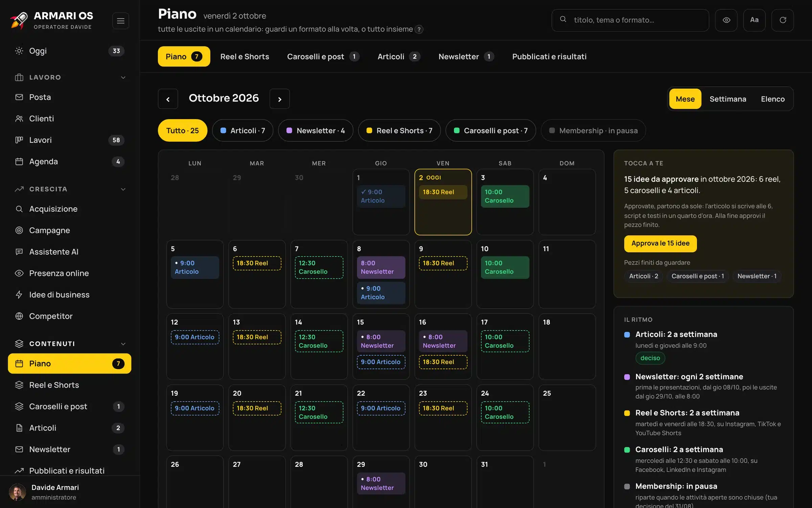Switch to Caroselli e post top tab
The height and width of the screenshot is (508, 812).
click(x=323, y=57)
